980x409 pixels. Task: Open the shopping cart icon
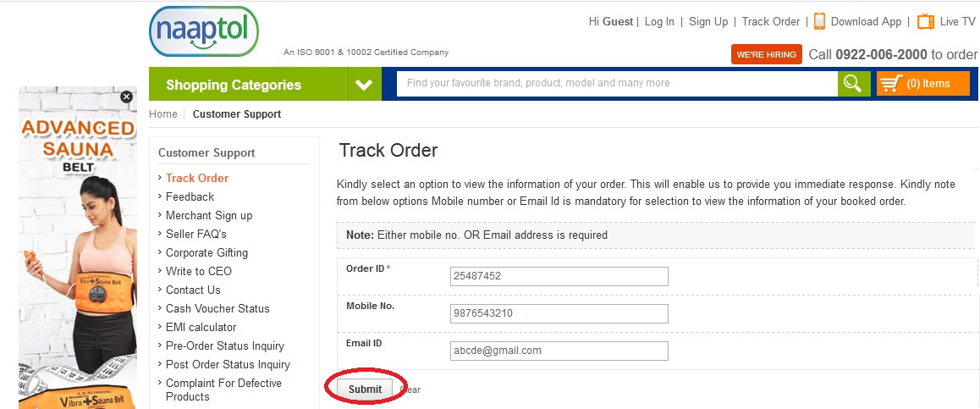(889, 84)
